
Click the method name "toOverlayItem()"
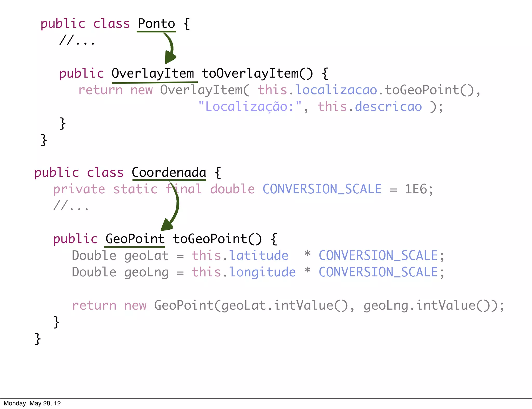[257, 73]
